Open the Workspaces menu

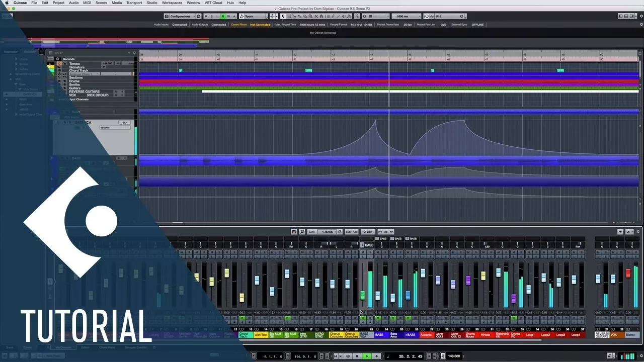pyautogui.click(x=172, y=3)
